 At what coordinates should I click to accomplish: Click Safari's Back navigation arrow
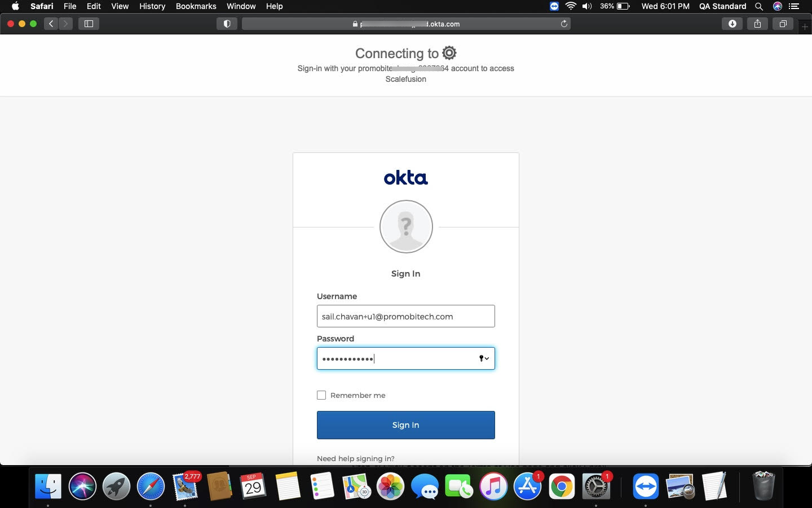(51, 24)
